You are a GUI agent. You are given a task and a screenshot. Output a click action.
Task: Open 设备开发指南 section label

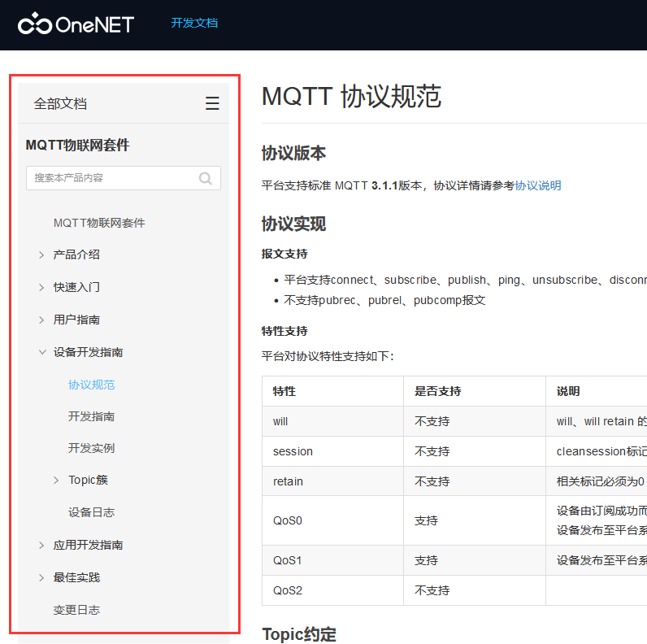pos(88,352)
